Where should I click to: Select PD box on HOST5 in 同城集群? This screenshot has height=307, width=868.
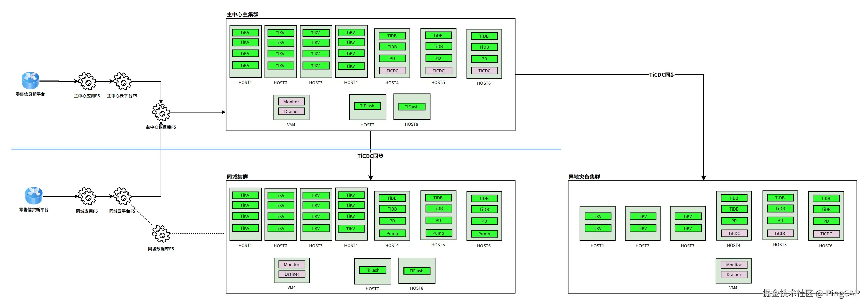pos(438,220)
